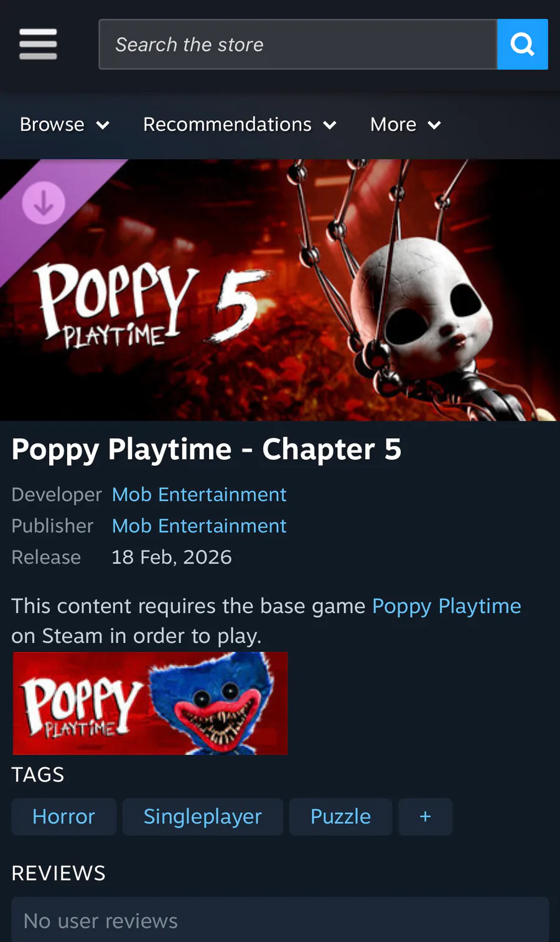Click inside the Search the store field

(x=298, y=44)
